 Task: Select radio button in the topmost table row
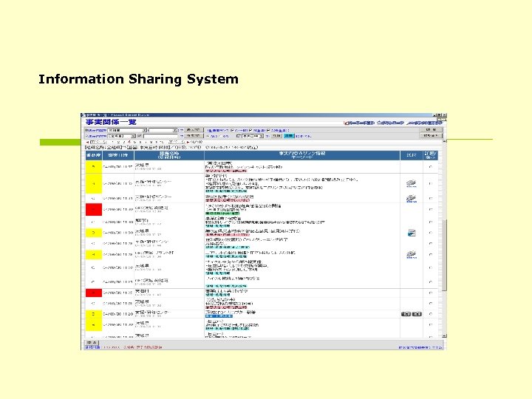pyautogui.click(x=431, y=167)
